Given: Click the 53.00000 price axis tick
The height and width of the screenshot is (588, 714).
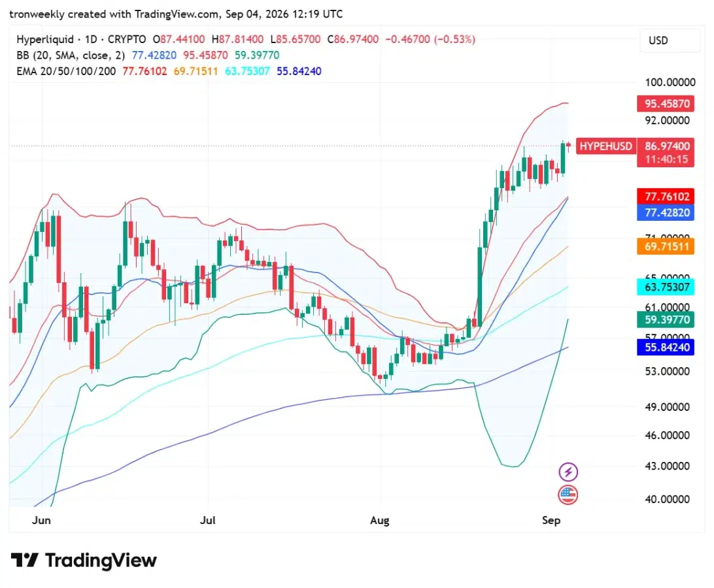Looking at the screenshot, I should click(x=667, y=371).
